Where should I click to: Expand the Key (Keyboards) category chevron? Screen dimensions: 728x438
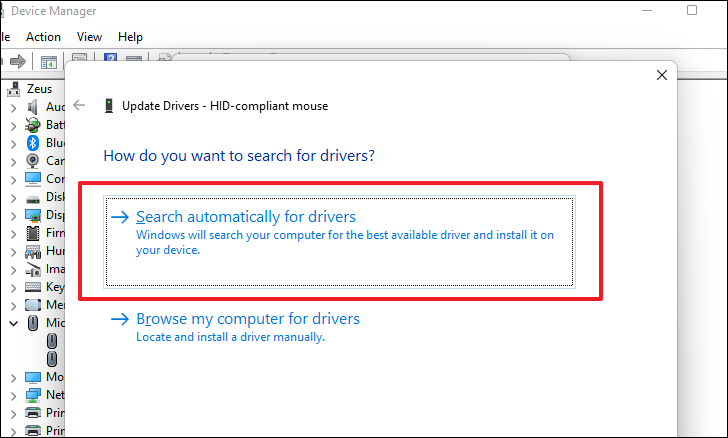pyautogui.click(x=13, y=288)
